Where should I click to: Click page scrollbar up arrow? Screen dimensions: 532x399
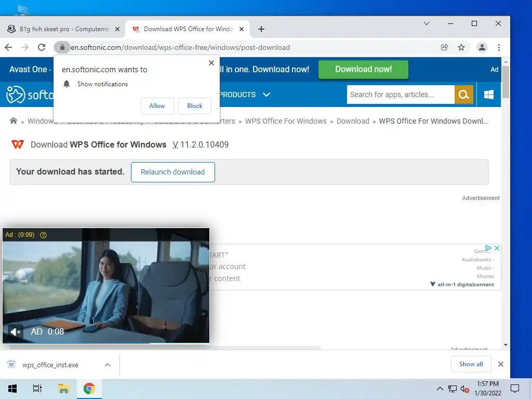point(506,62)
